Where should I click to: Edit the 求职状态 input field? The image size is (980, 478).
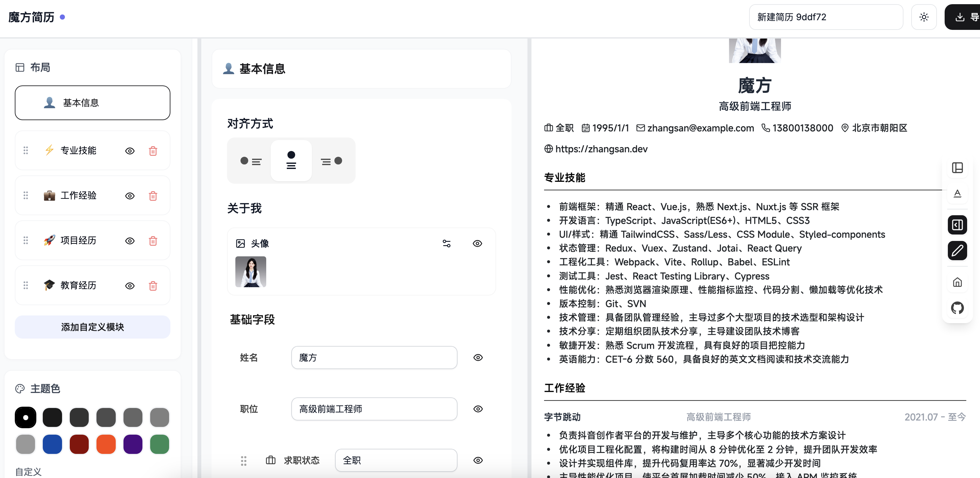pos(396,460)
